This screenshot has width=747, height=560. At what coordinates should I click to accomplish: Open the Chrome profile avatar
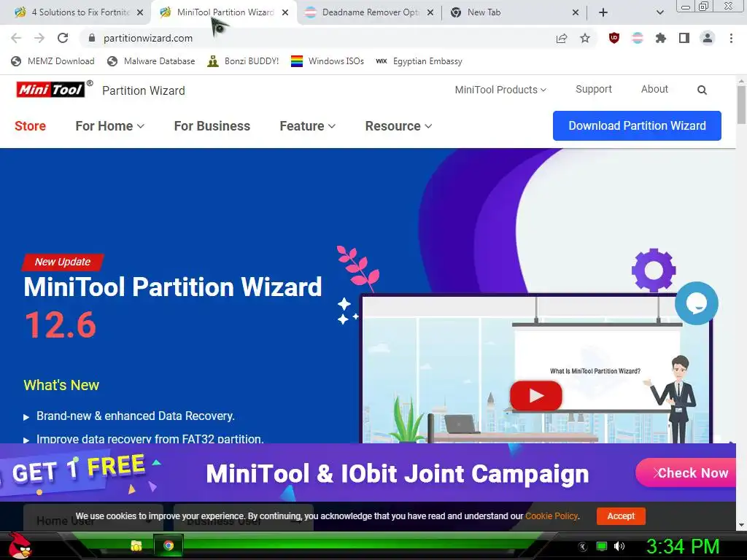pos(708,38)
